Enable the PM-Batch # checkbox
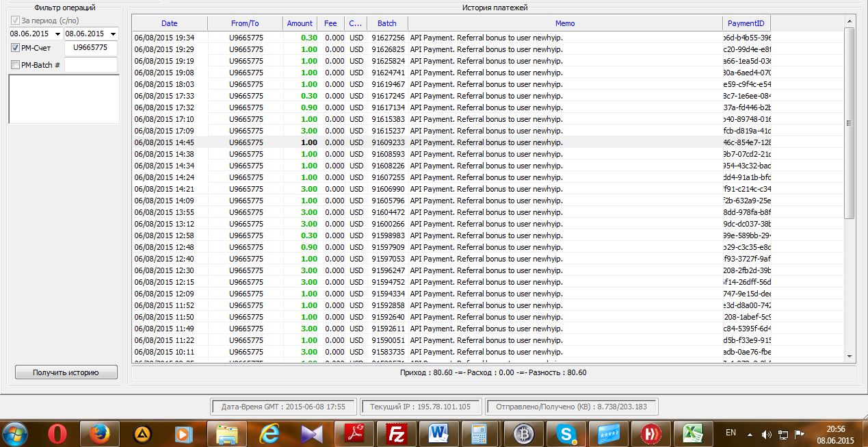 [x=16, y=65]
